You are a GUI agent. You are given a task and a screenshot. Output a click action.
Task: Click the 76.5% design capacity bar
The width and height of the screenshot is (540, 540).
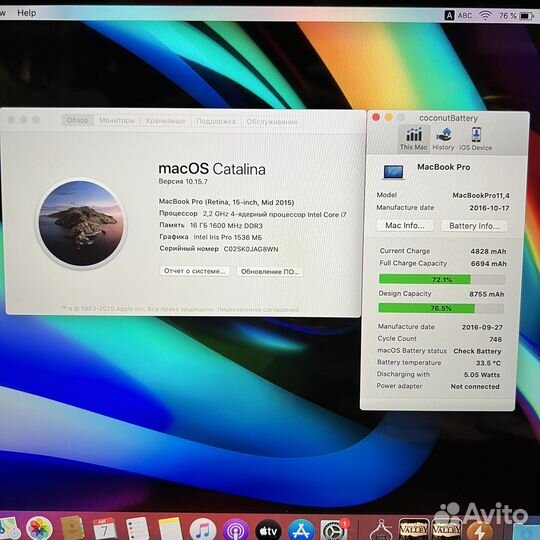coord(441,308)
